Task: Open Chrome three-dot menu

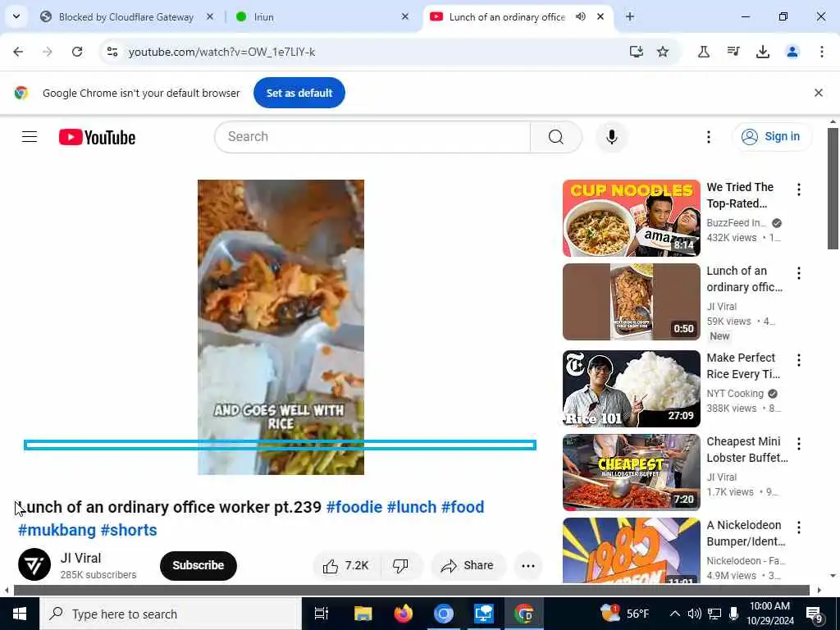Action: pos(822,52)
